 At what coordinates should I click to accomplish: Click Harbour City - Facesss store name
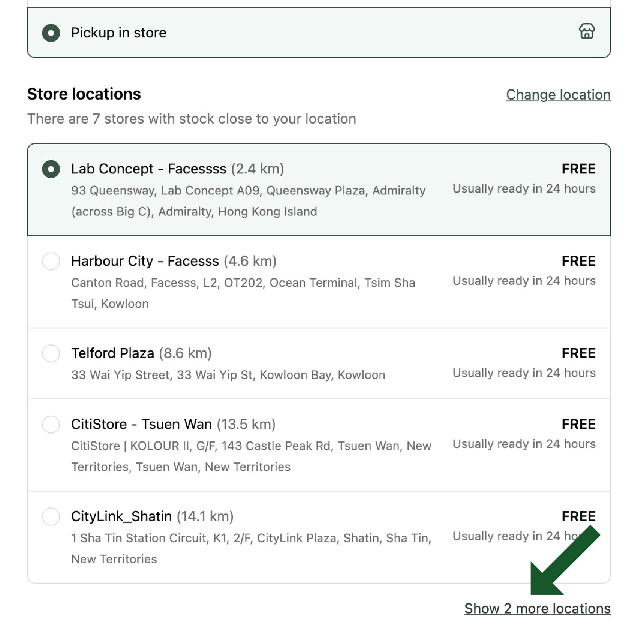pyautogui.click(x=145, y=261)
